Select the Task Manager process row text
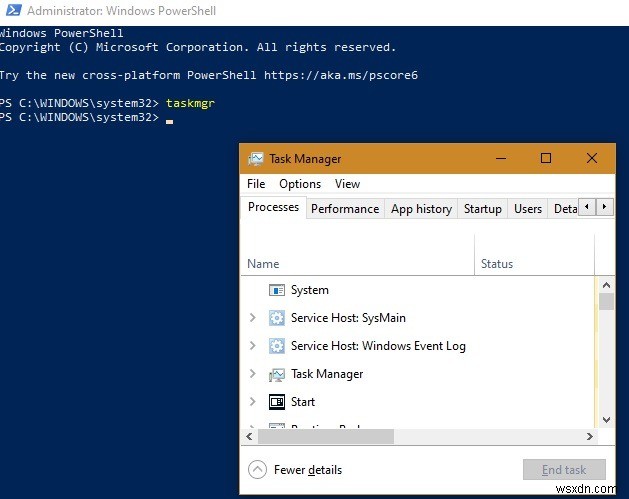This screenshot has height=499, width=629. pos(327,374)
